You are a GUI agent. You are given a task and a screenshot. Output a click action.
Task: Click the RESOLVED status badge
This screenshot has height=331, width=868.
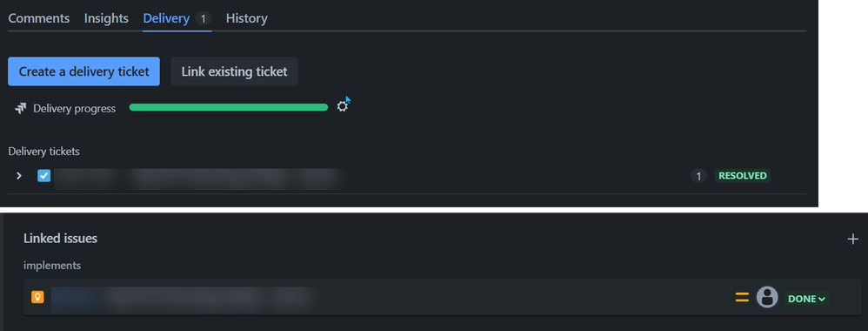pos(743,176)
